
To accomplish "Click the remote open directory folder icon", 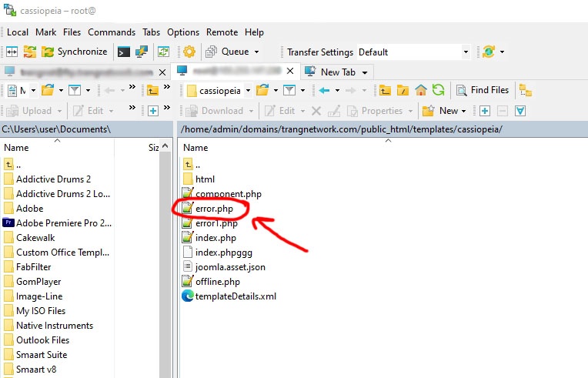I will (263, 90).
